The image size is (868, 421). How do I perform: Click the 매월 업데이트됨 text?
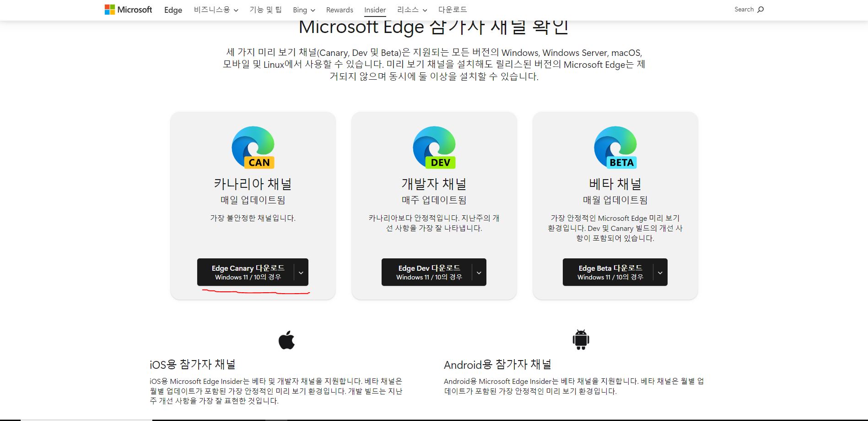click(615, 200)
